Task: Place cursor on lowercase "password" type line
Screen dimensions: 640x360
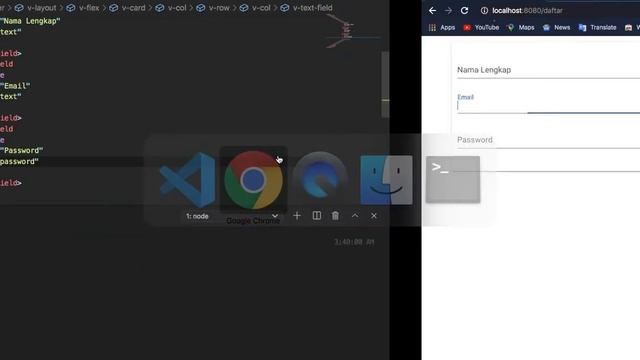Action: (19, 161)
